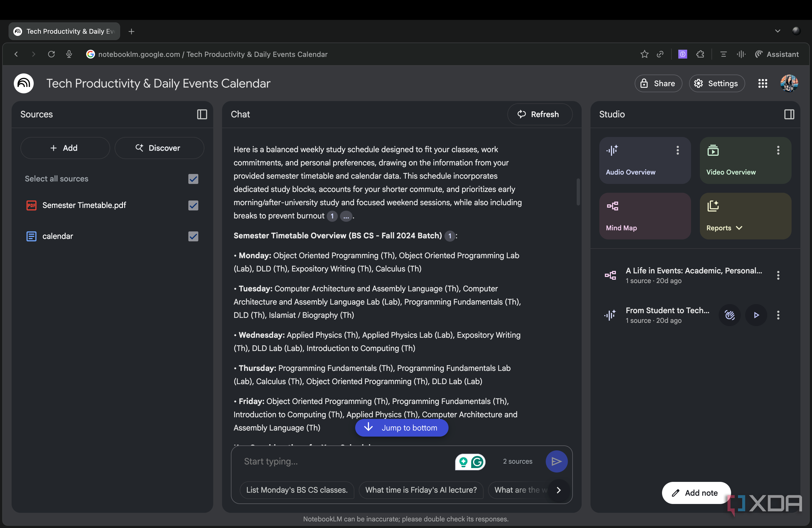The height and width of the screenshot is (528, 812).
Task: Open new browser tab
Action: 131,31
